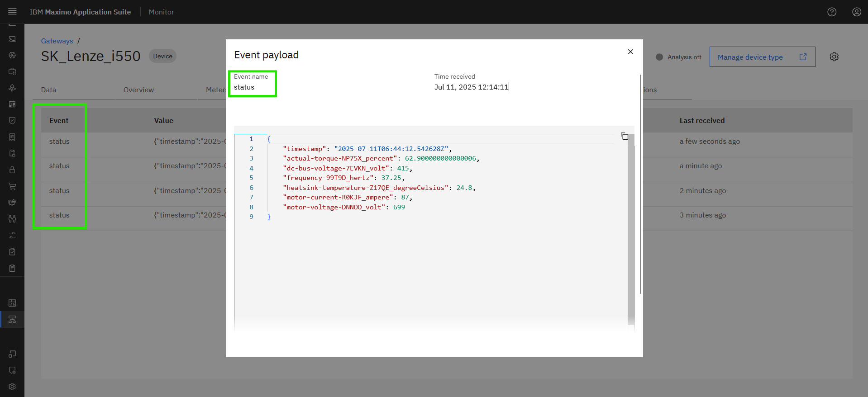Screen dimensions: 868x397
Task: Click the heatsink-temperature line in payload
Action: (x=379, y=188)
